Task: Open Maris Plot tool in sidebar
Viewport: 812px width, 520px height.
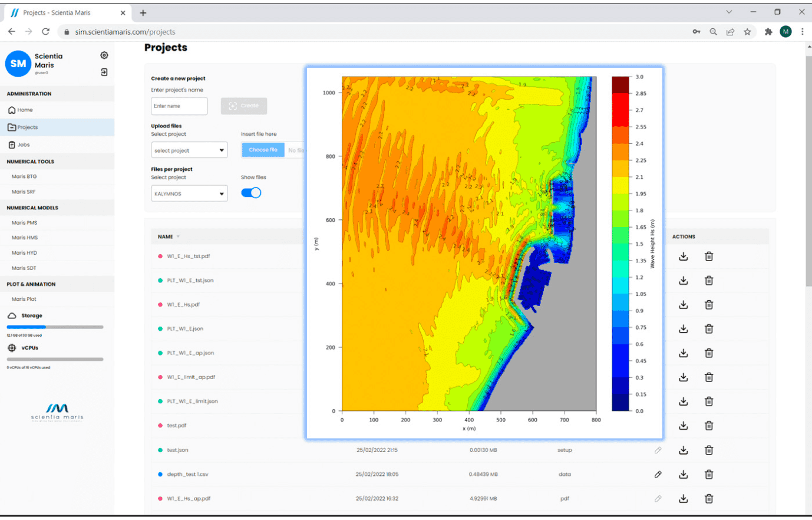Action: coord(24,299)
